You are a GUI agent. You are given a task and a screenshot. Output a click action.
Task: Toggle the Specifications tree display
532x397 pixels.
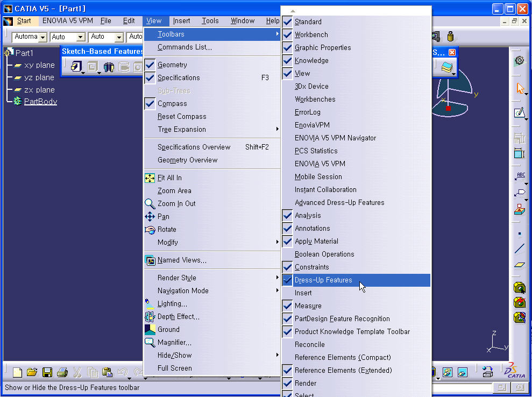(179, 78)
